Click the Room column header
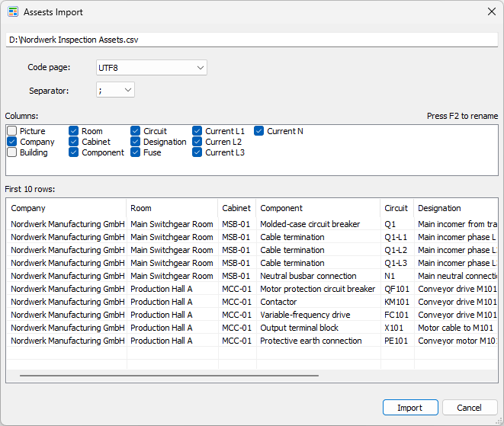Screen dimensions: 504x426 click(172, 208)
